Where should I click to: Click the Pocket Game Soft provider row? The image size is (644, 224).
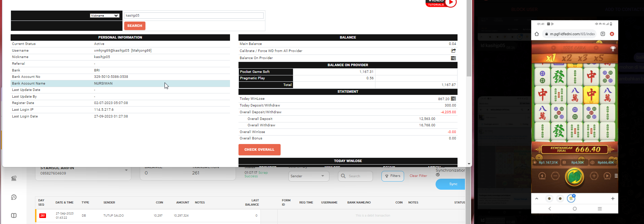[348, 72]
